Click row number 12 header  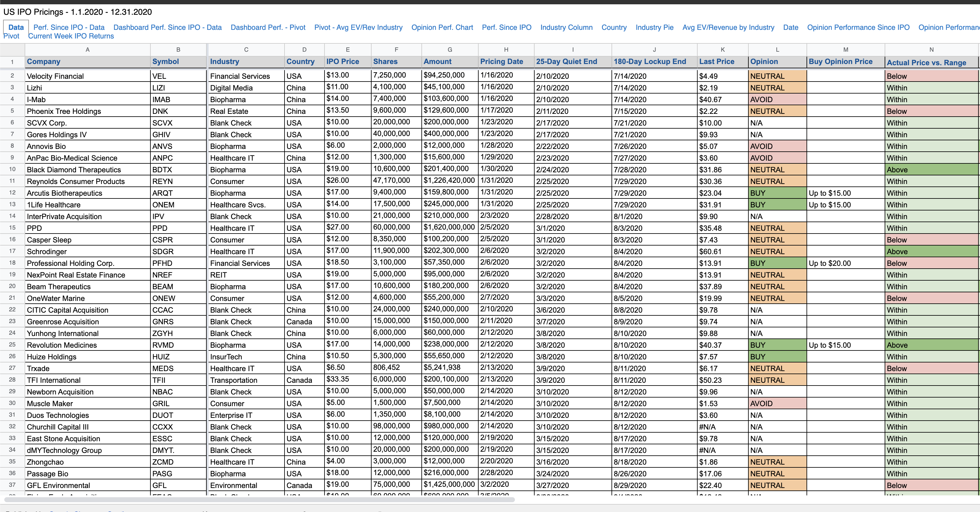pyautogui.click(x=12, y=193)
